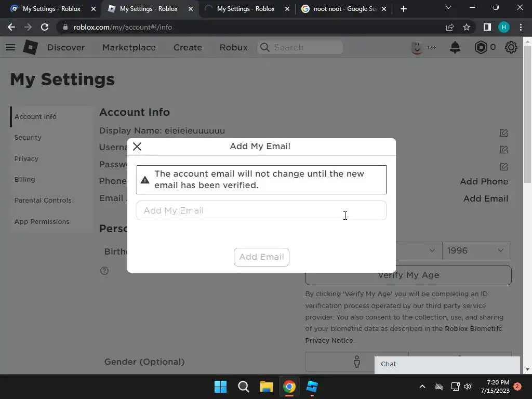Click the Add Email button in dialog
Viewport: 532px width, 399px height.
point(261,257)
